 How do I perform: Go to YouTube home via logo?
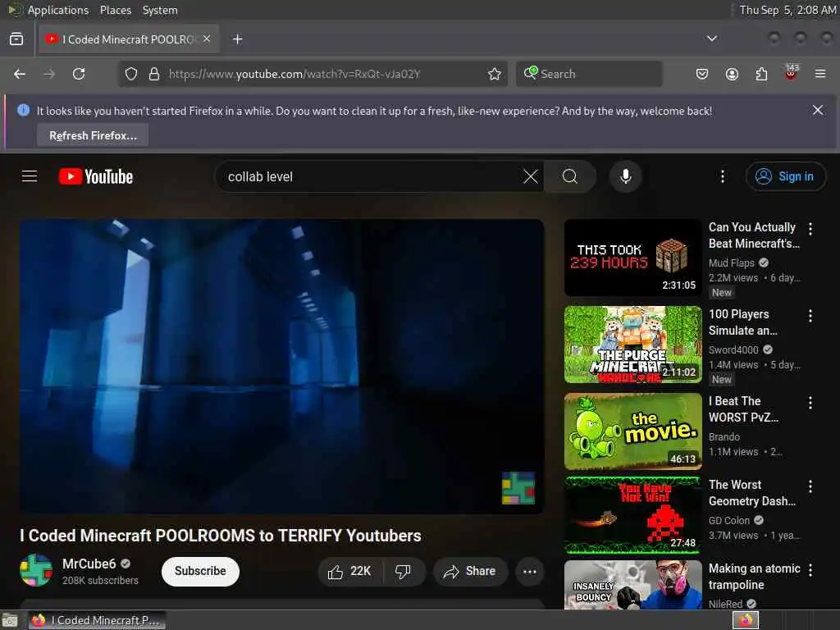pos(96,177)
